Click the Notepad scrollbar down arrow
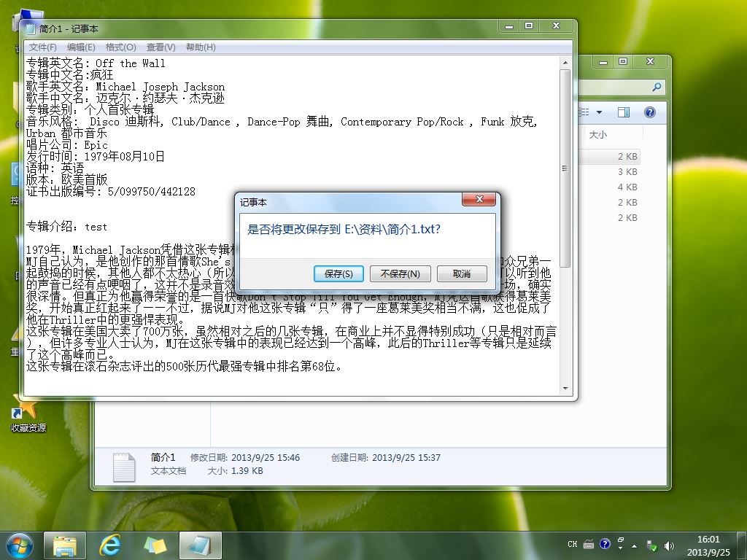The image size is (747, 560). pyautogui.click(x=565, y=388)
